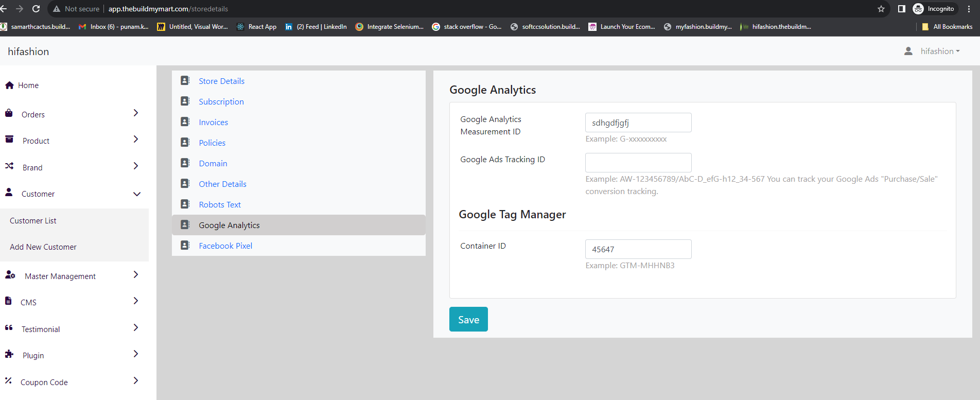Screen dimensions: 980x400
Task: Expand the Brand submenu chevron
Action: pos(136,166)
